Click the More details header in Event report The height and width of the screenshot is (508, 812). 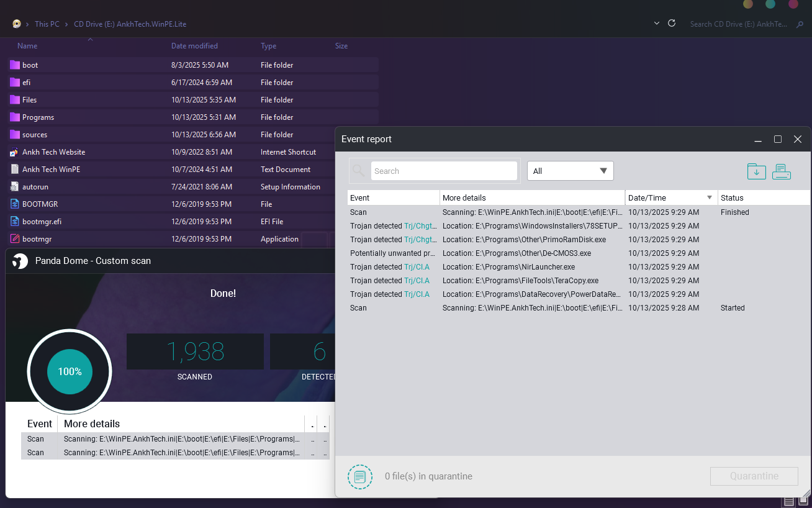(x=533, y=197)
